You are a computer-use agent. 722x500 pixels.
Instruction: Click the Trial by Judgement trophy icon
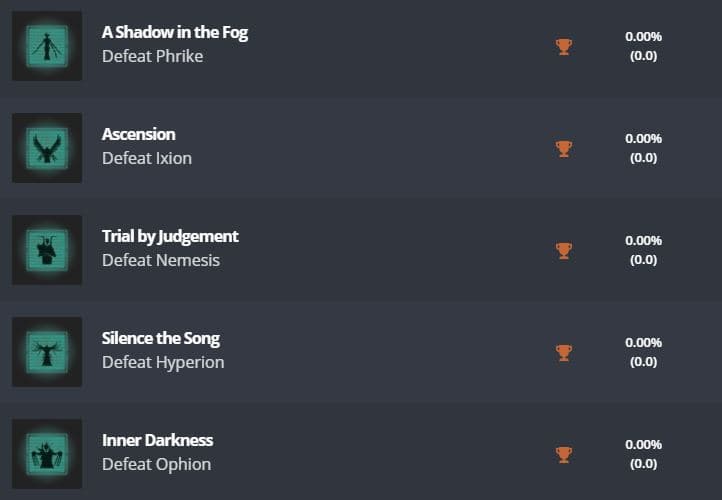pos(47,250)
